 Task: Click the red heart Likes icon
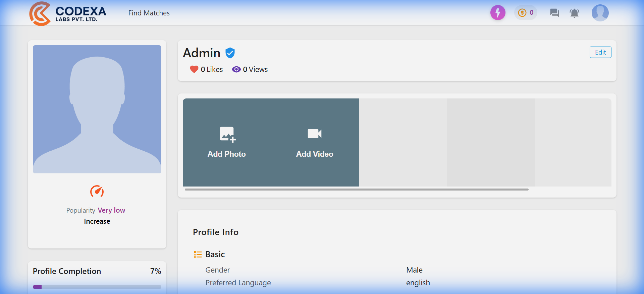pyautogui.click(x=194, y=69)
